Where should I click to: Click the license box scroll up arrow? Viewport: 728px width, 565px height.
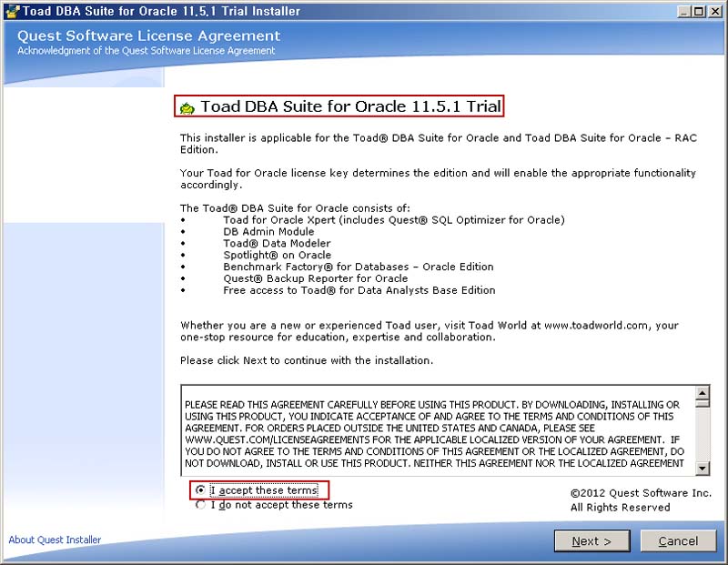[x=703, y=393]
